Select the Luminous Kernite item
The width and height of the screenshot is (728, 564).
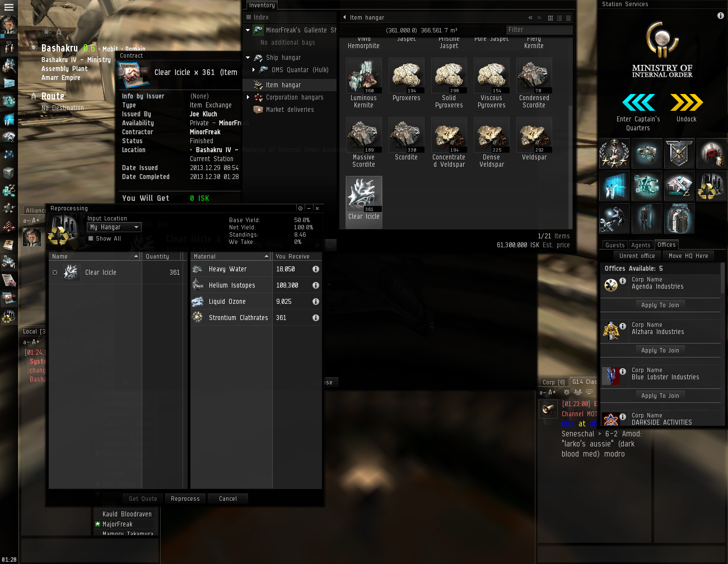[364, 83]
